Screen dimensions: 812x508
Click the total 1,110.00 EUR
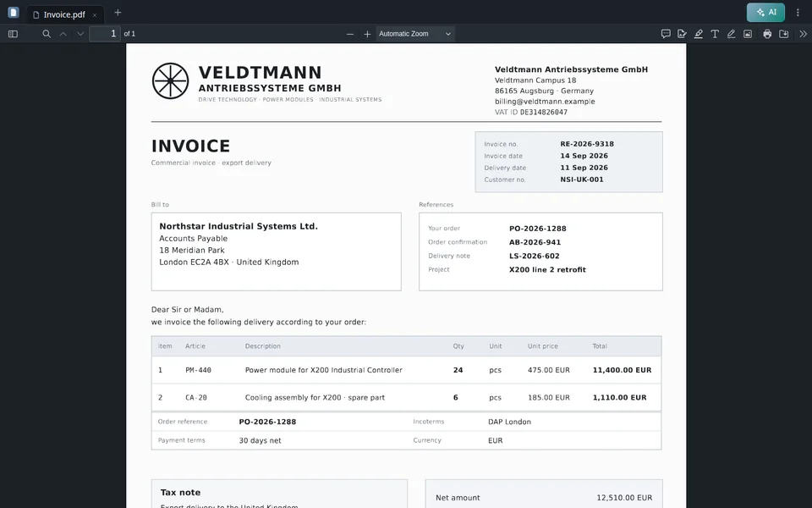coord(619,398)
